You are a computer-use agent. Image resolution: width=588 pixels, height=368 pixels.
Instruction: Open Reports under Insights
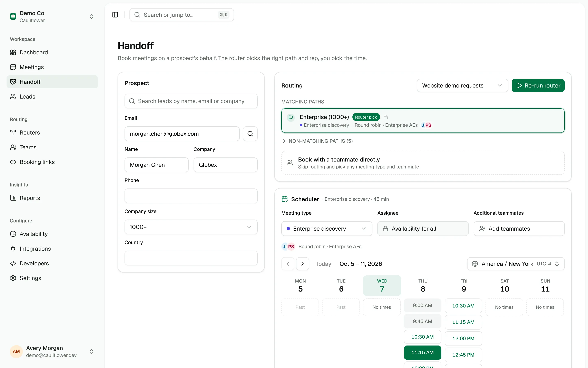click(x=52, y=198)
